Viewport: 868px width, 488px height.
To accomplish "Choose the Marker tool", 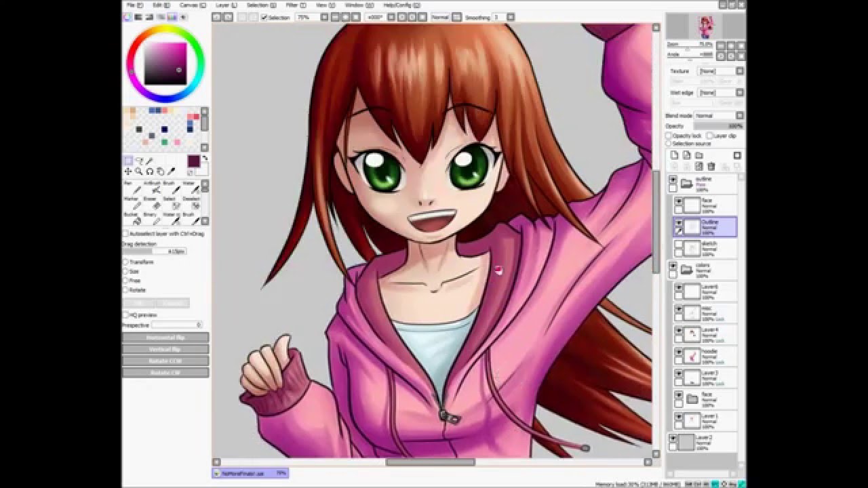I will coord(133,203).
